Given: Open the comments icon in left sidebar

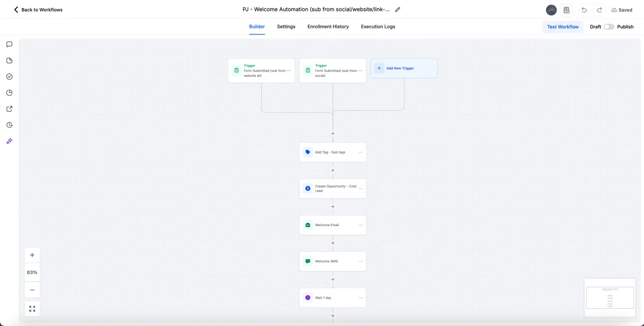Looking at the screenshot, I should pos(9,45).
